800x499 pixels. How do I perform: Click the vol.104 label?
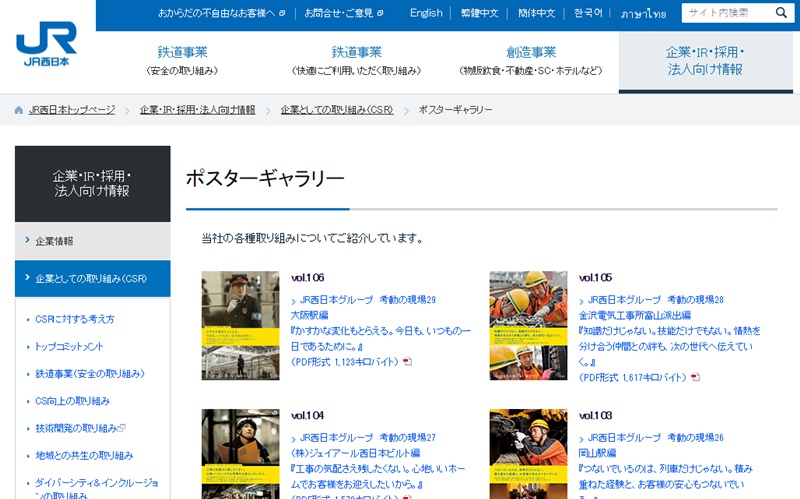tap(307, 415)
